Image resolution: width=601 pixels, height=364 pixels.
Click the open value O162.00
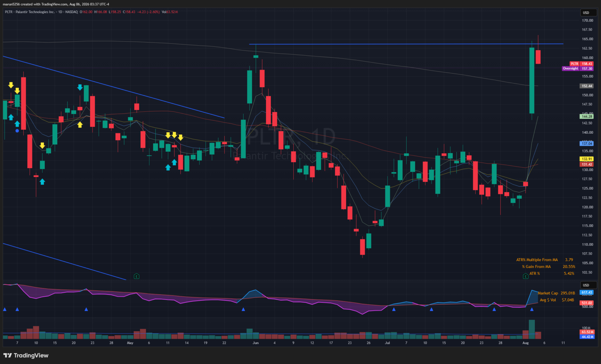tap(86, 12)
